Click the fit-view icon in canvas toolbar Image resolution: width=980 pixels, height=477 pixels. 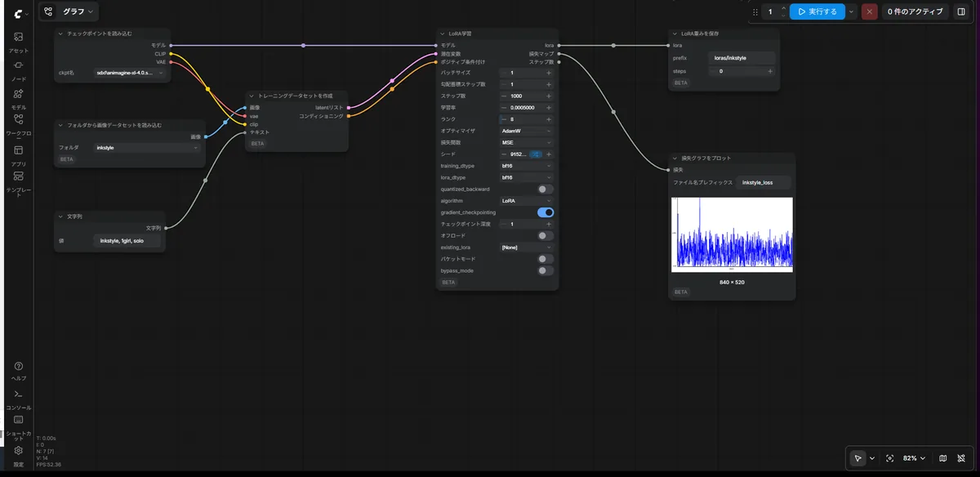889,458
